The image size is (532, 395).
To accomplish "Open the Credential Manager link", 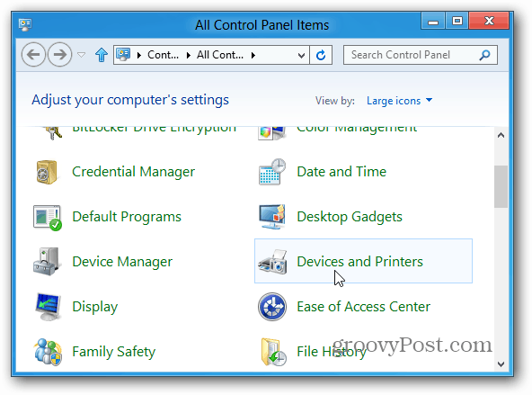I will (134, 172).
